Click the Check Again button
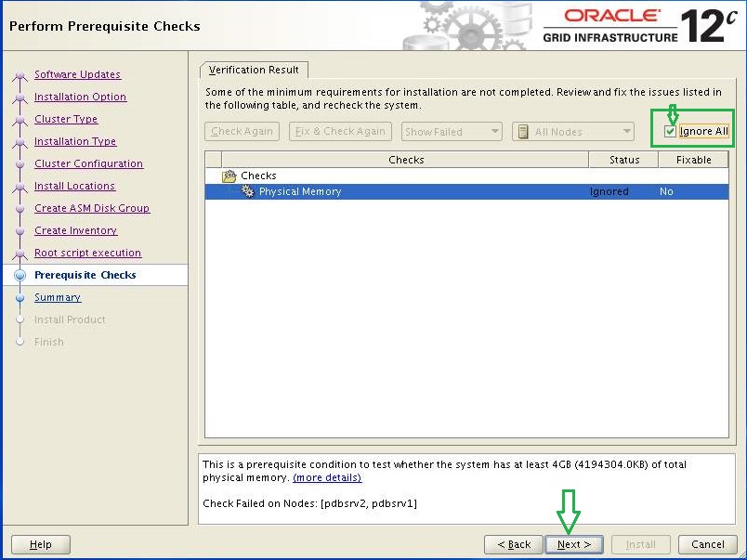Image resolution: width=747 pixels, height=560 pixels. click(242, 132)
